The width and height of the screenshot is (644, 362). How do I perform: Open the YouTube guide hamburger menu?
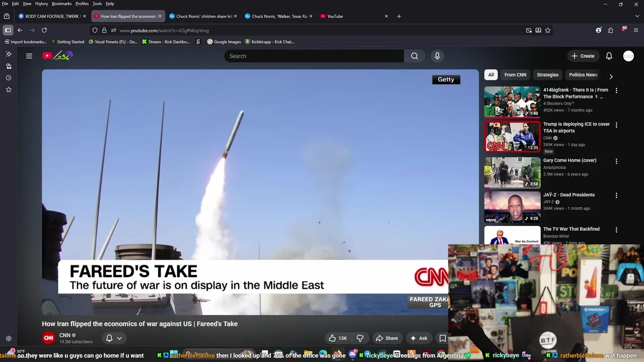tap(29, 56)
